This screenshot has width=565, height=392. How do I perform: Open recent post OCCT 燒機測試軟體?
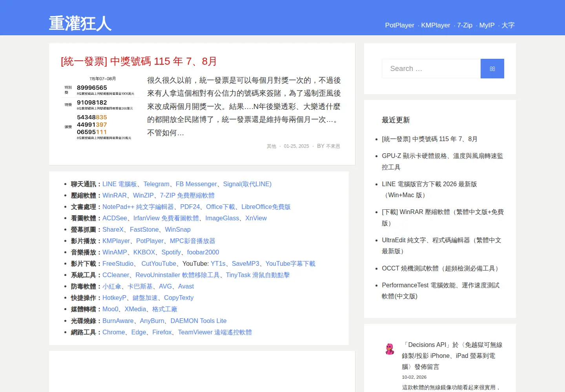pyautogui.click(x=441, y=268)
